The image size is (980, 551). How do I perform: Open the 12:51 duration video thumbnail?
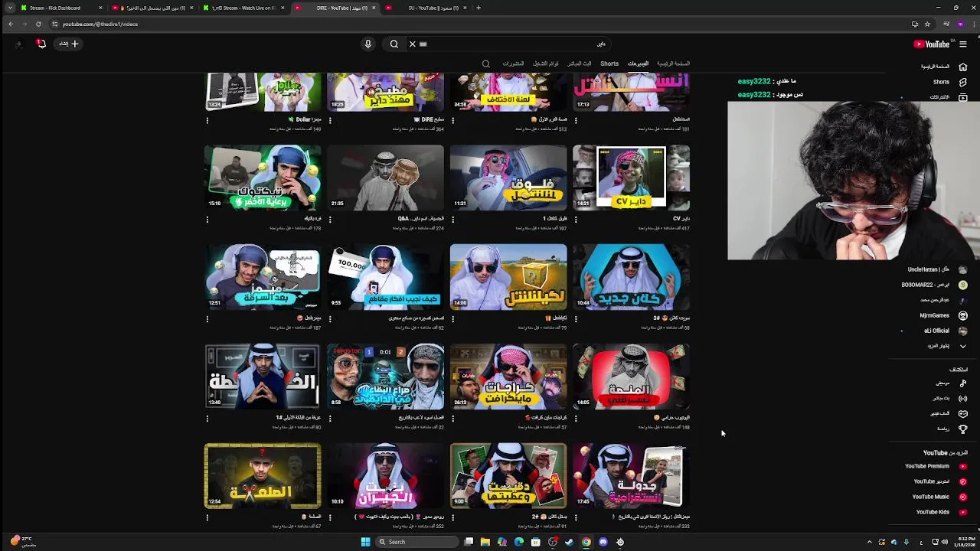tap(263, 277)
